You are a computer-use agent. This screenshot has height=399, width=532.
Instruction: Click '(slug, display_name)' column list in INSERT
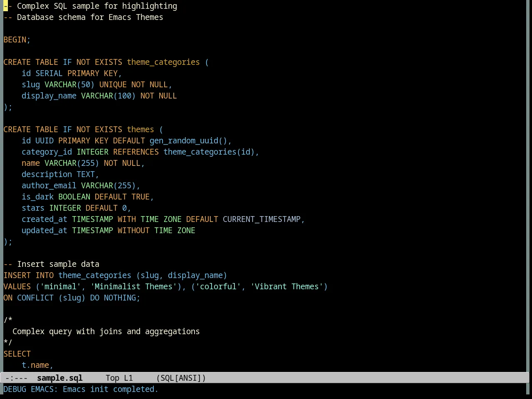pos(182,275)
